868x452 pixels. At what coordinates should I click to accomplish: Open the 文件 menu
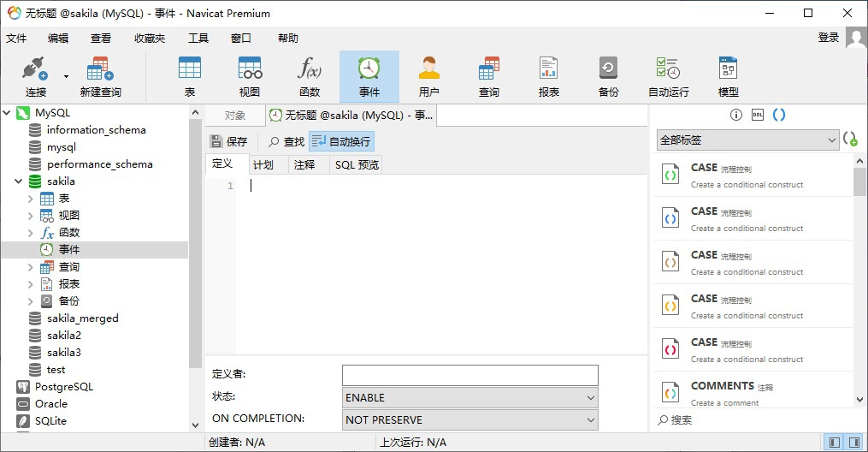16,39
